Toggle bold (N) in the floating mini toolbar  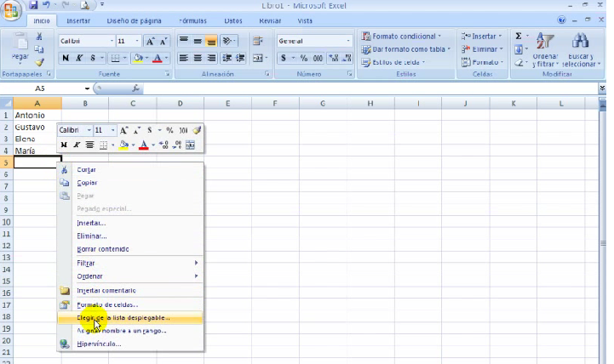coord(64,145)
